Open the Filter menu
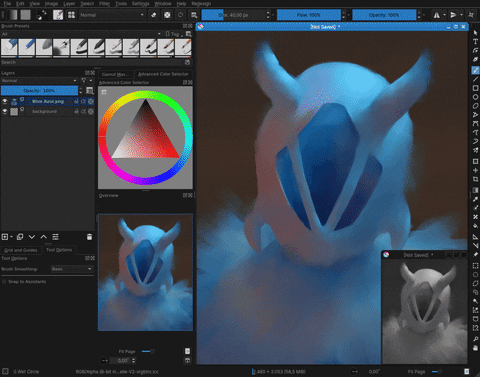This screenshot has height=377, width=480. click(104, 4)
